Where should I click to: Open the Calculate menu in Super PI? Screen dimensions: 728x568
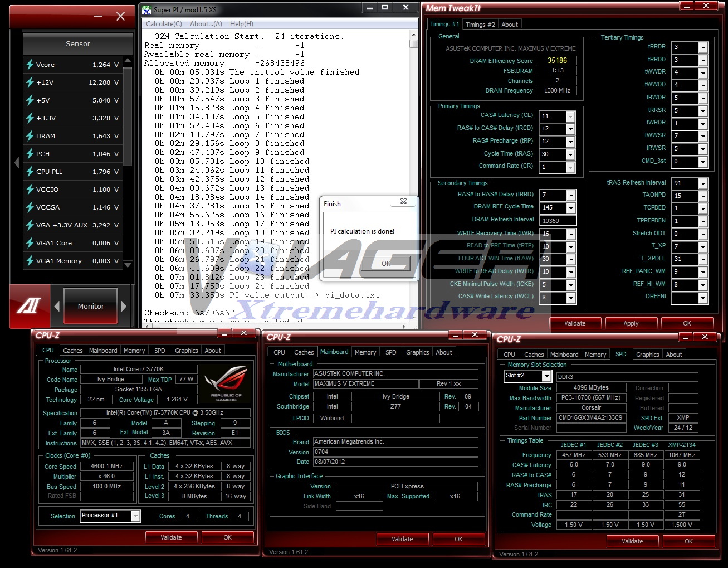pos(163,24)
